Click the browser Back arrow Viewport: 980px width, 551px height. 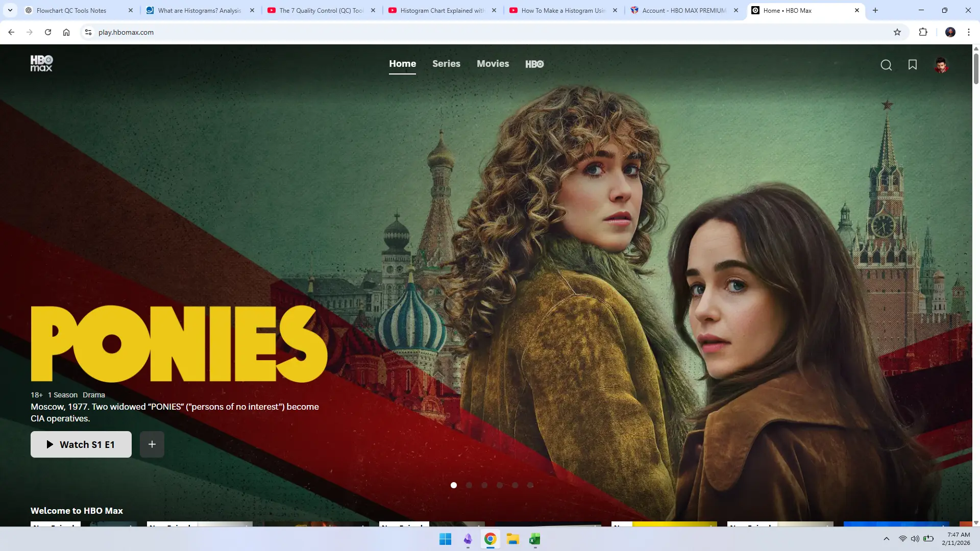(11, 32)
